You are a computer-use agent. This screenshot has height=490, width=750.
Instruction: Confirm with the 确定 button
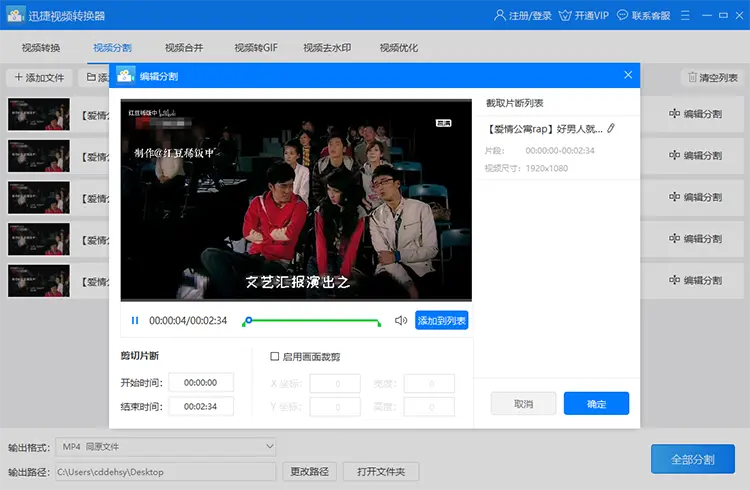pos(596,404)
